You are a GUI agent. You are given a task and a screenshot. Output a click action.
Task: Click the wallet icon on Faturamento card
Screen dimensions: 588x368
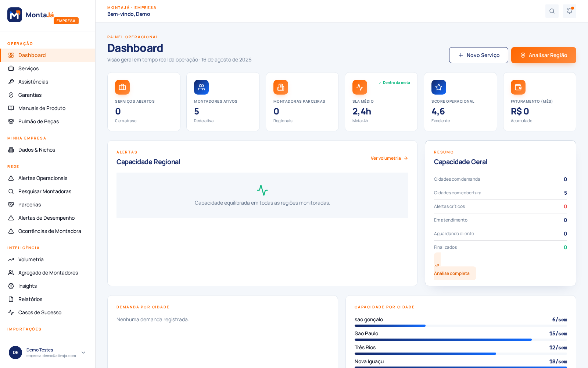[x=518, y=87]
